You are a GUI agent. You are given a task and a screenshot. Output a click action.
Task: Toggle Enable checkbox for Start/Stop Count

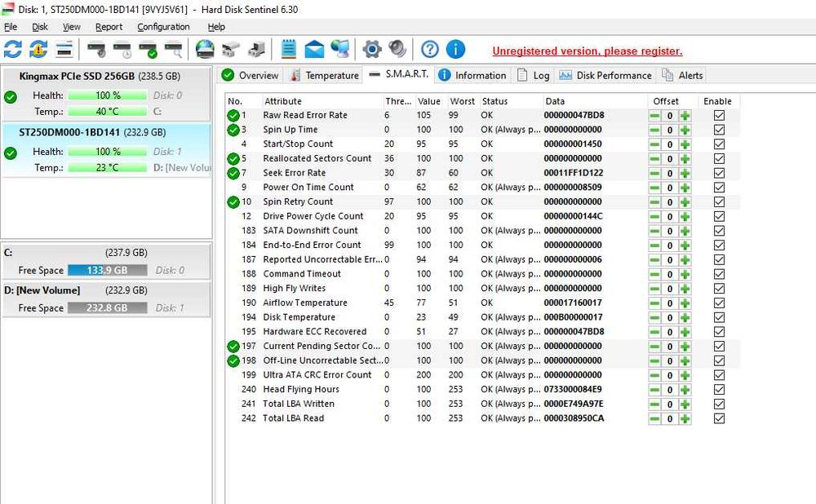pos(719,144)
